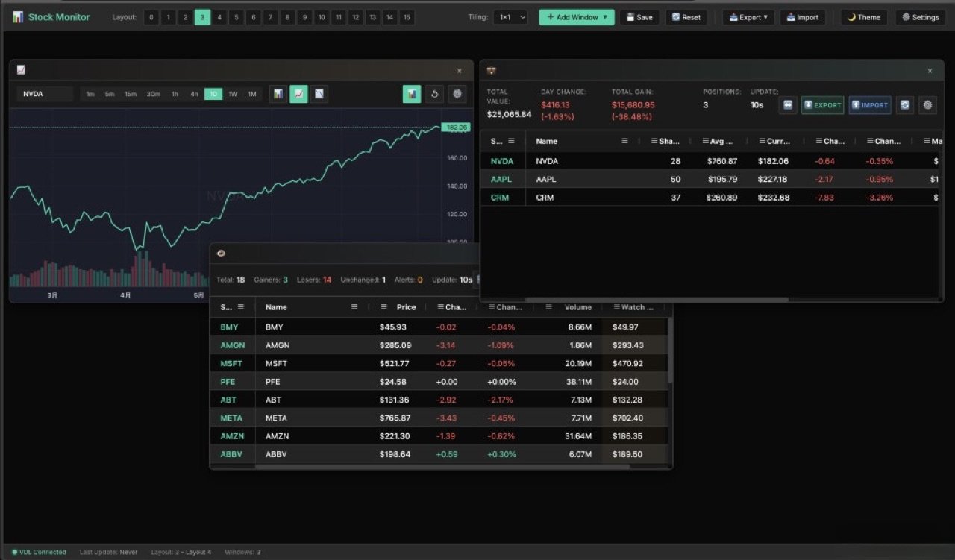Import portfolio with the blue IMPORT button
This screenshot has width=955, height=560.
(870, 105)
